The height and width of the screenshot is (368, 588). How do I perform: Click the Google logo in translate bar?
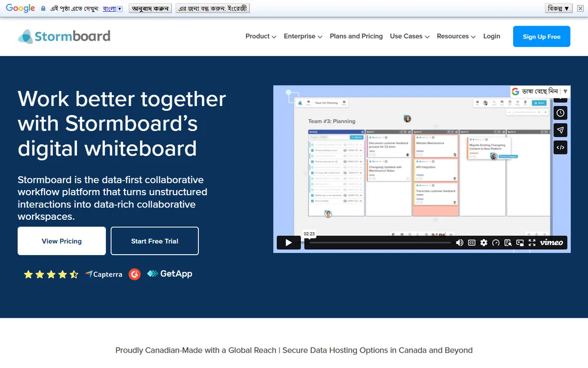pyautogui.click(x=20, y=8)
